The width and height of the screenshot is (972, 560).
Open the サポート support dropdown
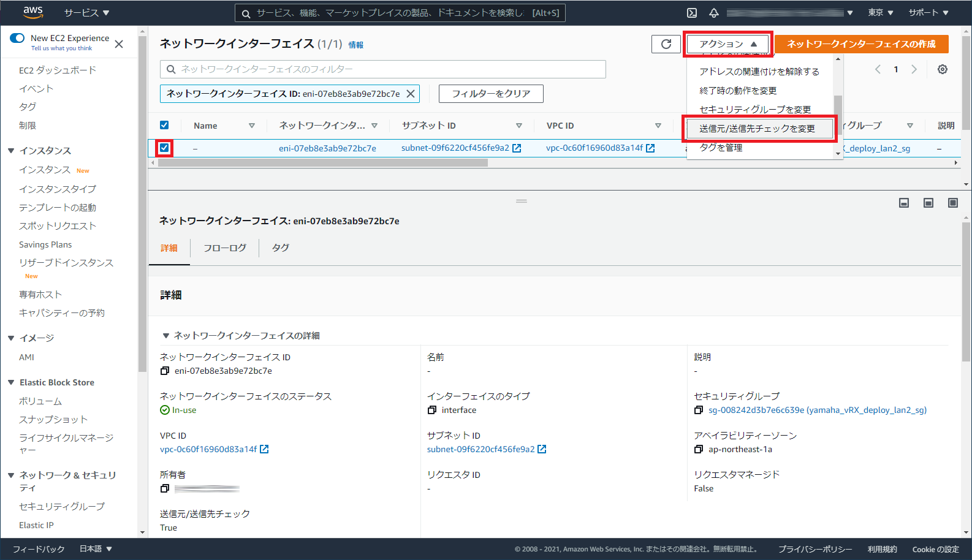coord(928,13)
